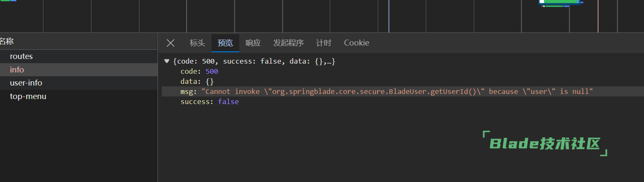Close the request details panel
The height and width of the screenshot is (182, 644).
pyautogui.click(x=171, y=43)
